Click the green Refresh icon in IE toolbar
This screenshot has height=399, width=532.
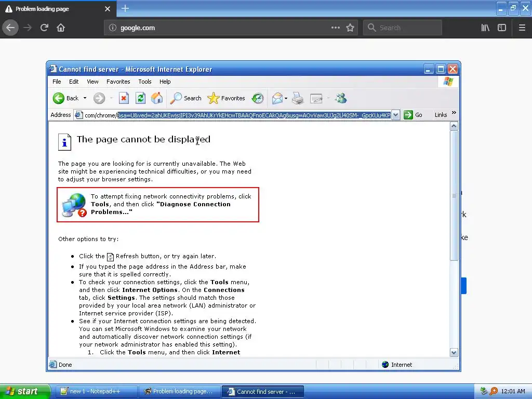(140, 98)
